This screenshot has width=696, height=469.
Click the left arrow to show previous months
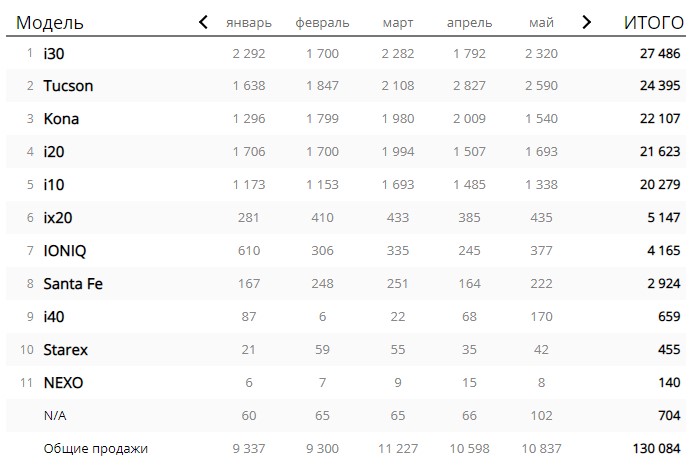coord(203,22)
